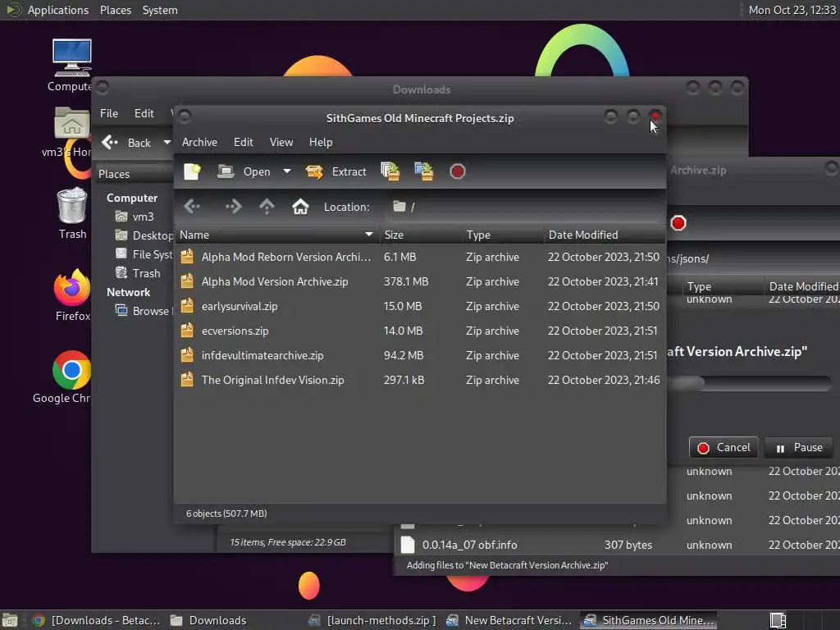This screenshot has height=630, width=840.
Task: Select infdevultimatearchive.zip in the list
Action: pyautogui.click(x=420, y=355)
